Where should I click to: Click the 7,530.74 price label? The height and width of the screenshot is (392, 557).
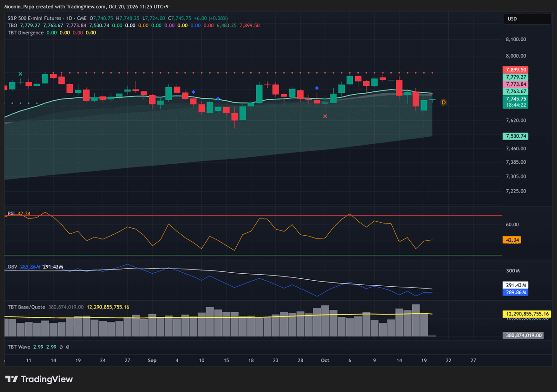pyautogui.click(x=516, y=136)
